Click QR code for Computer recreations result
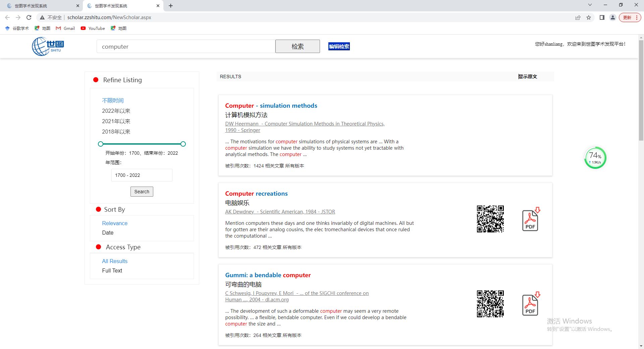644x349 pixels. [x=490, y=219]
